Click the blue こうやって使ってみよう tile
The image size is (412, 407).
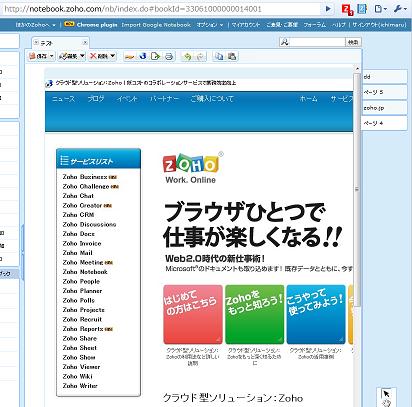click(316, 314)
